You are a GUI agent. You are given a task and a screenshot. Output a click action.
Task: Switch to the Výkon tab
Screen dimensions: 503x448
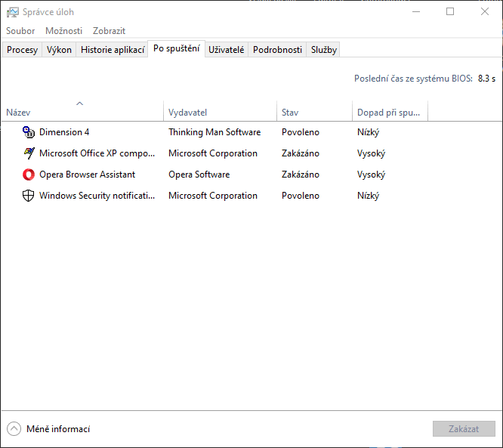[59, 50]
